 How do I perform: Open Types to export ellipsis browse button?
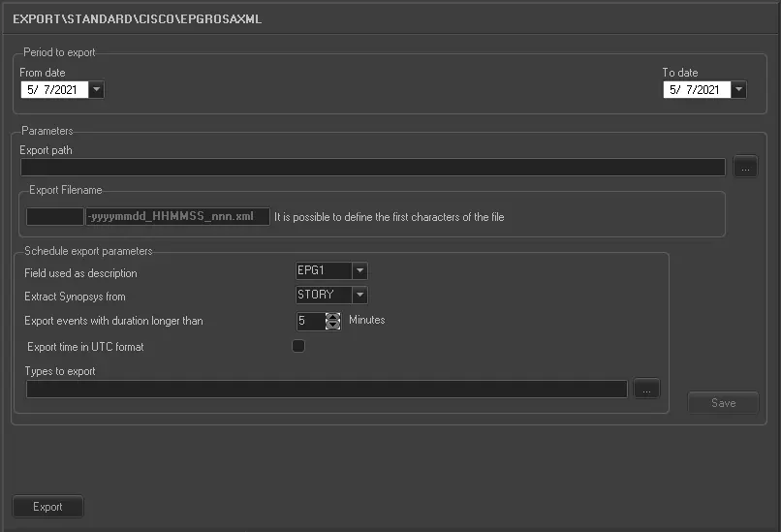click(x=647, y=389)
